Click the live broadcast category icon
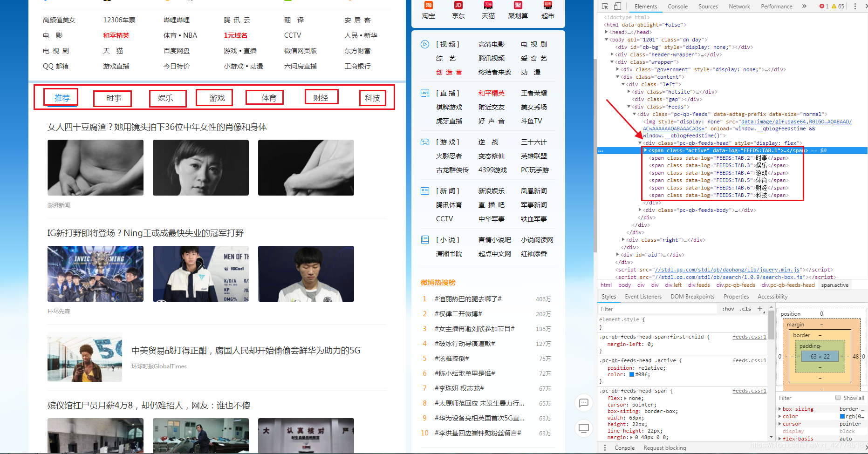Image resolution: width=868 pixels, height=454 pixels. pos(425,93)
